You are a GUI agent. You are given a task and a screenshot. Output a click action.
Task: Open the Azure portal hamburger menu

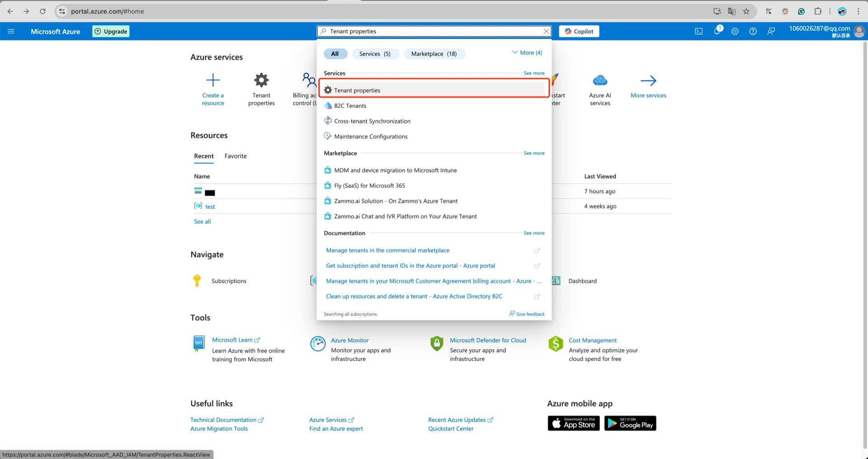(11, 31)
